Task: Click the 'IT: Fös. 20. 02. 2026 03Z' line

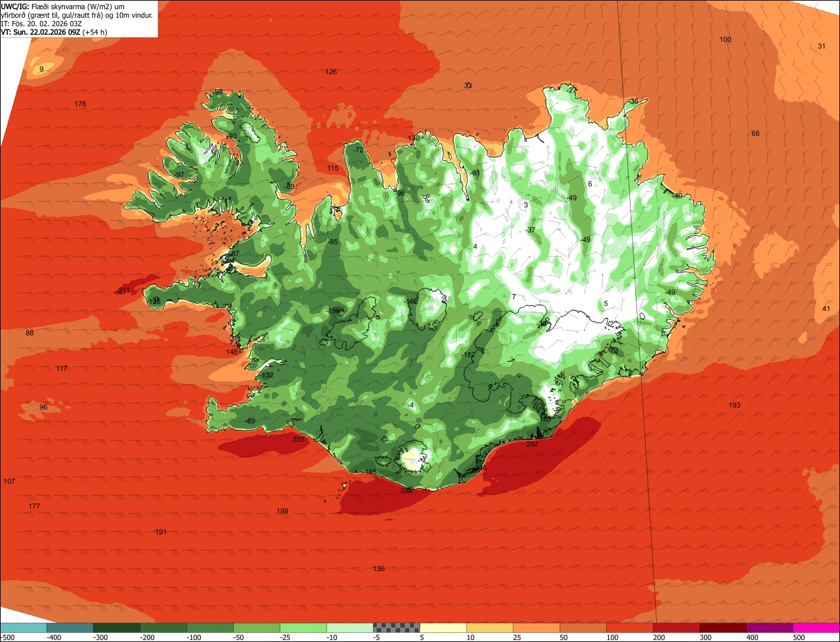Action: 41,23
